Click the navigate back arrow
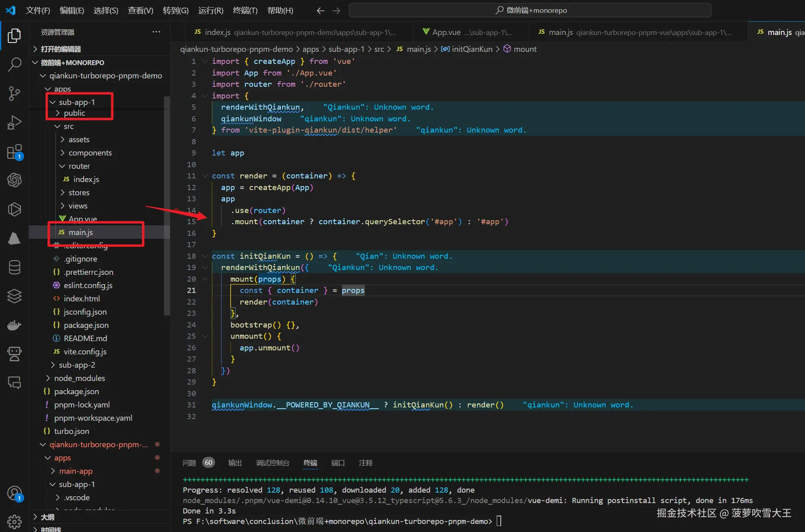The image size is (805, 532). coord(320,10)
